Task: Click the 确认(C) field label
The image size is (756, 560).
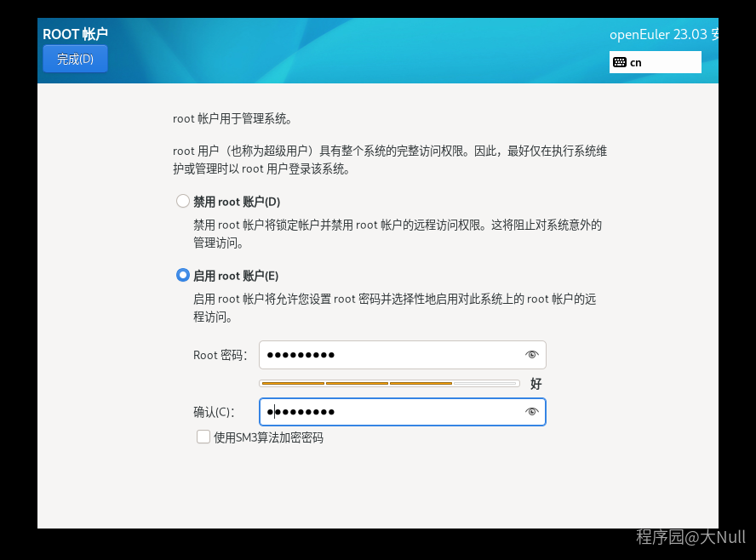Action: tap(213, 413)
